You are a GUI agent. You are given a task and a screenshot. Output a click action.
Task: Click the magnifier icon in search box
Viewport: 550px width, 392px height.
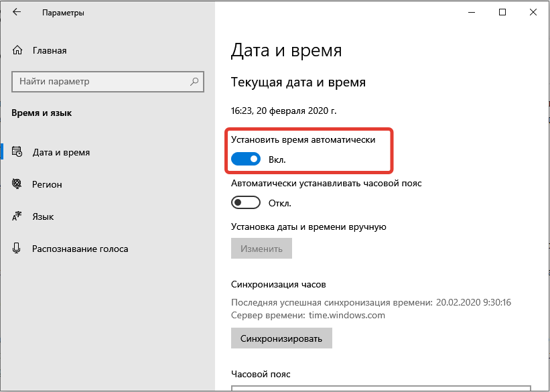[194, 82]
